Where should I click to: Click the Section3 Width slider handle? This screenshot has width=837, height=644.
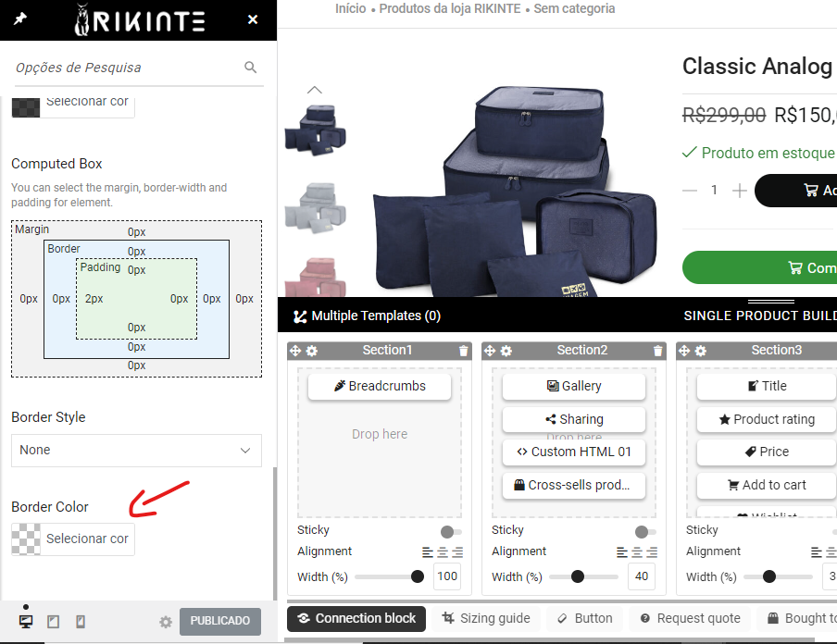pos(769,576)
